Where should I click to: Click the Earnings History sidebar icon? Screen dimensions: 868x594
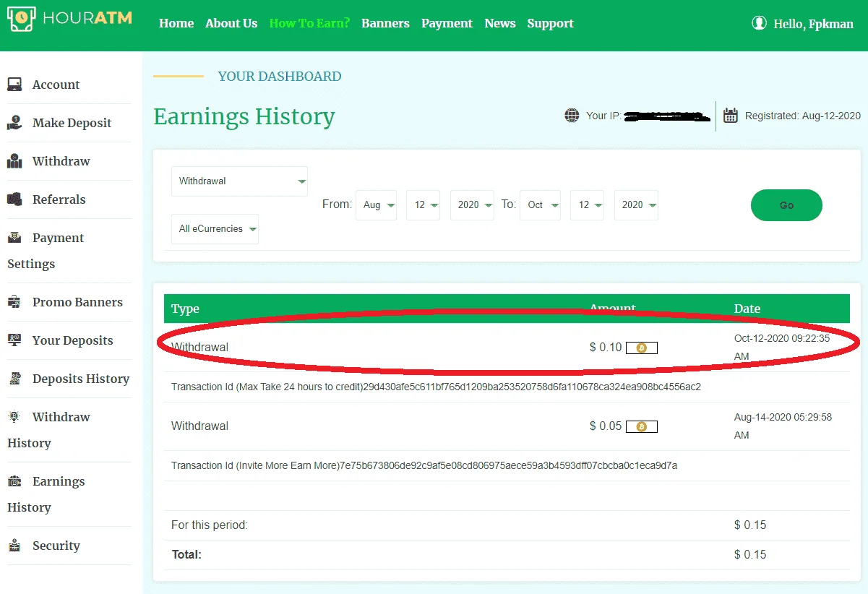(x=14, y=481)
